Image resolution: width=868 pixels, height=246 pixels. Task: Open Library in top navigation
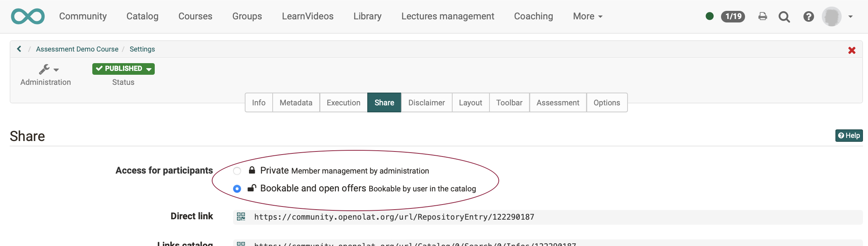[367, 16]
